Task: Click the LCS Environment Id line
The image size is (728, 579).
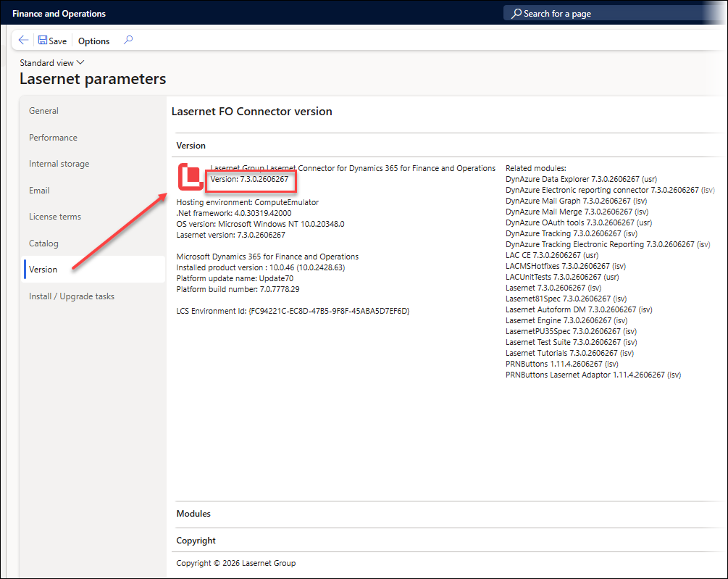Action: click(x=293, y=311)
